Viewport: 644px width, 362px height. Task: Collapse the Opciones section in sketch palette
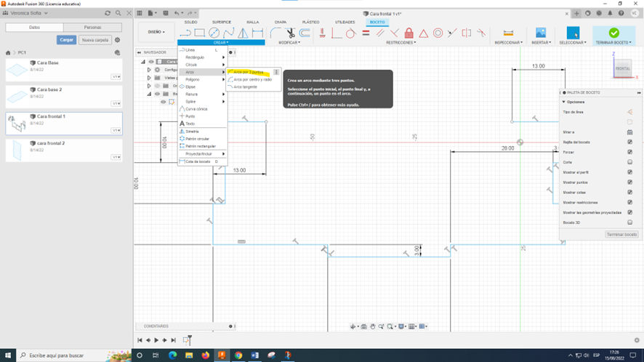(x=564, y=102)
